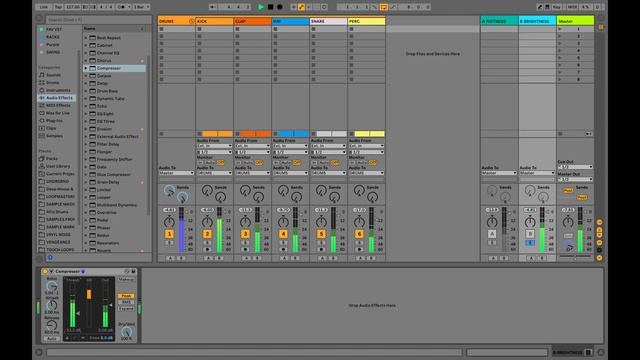Open the quantization 1 Bar dropdown

click(141, 7)
